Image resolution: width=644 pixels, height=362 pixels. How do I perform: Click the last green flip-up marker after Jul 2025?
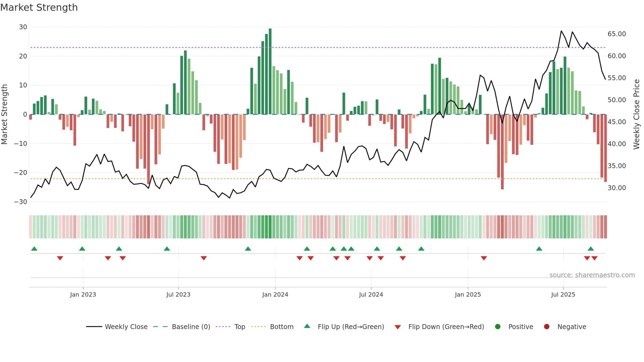(x=591, y=249)
